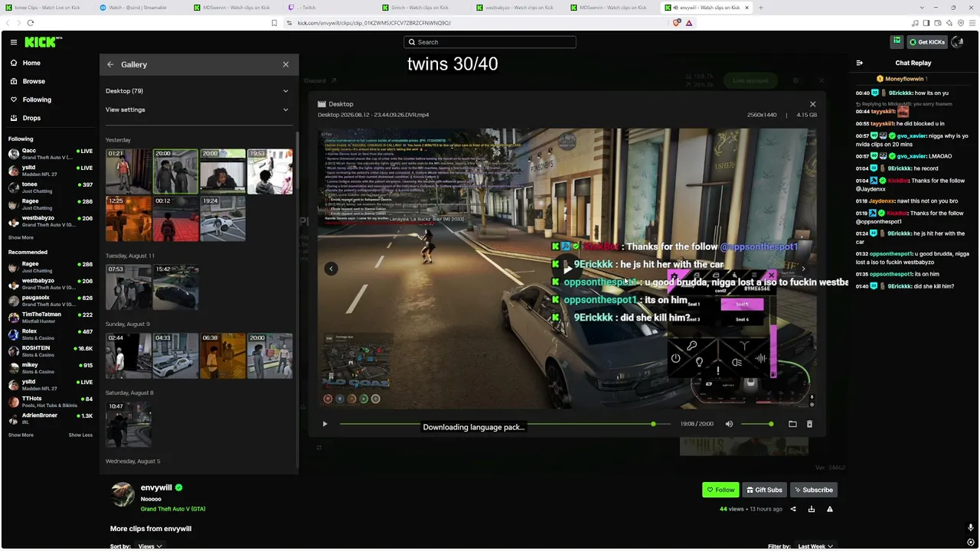Image resolution: width=980 pixels, height=551 pixels.
Task: Open the 01:21 clip thumbnail from Yesterday
Action: coord(129,171)
